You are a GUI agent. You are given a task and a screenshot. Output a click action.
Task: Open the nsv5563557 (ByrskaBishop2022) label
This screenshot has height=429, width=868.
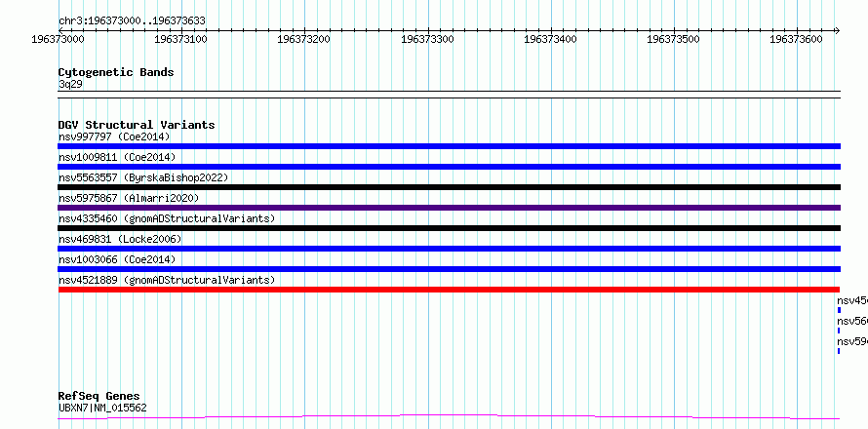tap(143, 177)
